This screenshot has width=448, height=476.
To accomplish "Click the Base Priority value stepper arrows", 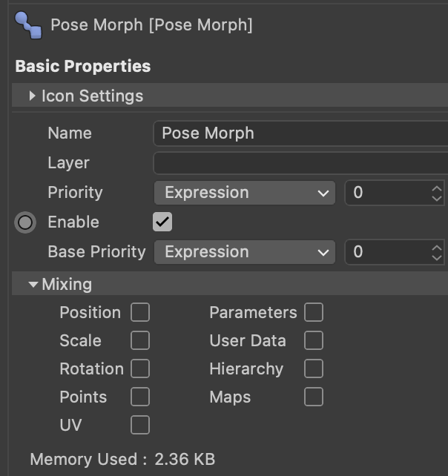I will point(436,252).
